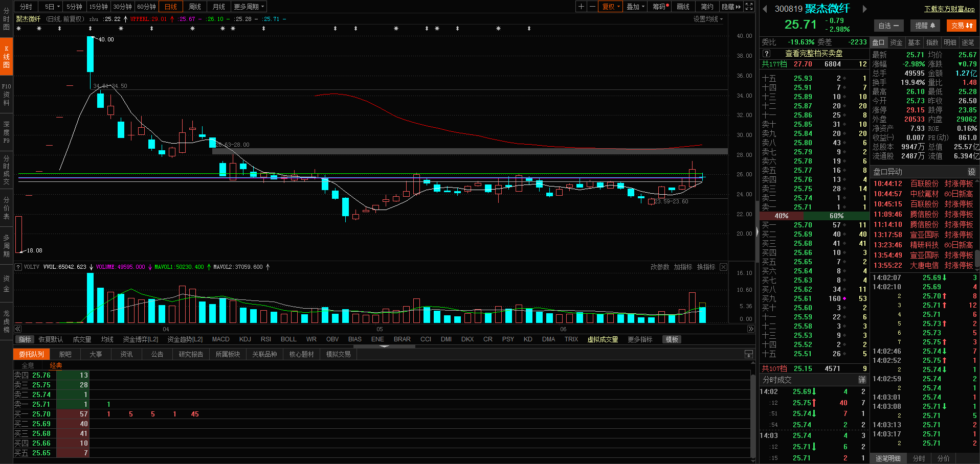Switch to 逐笔 tab in quote panel
The height and width of the screenshot is (464, 980).
coord(968,42)
